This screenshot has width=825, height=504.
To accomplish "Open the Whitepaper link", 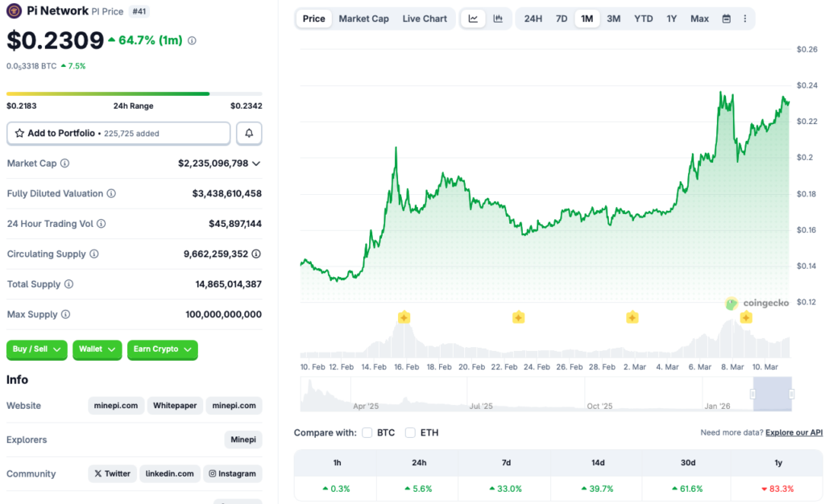I will (x=175, y=405).
